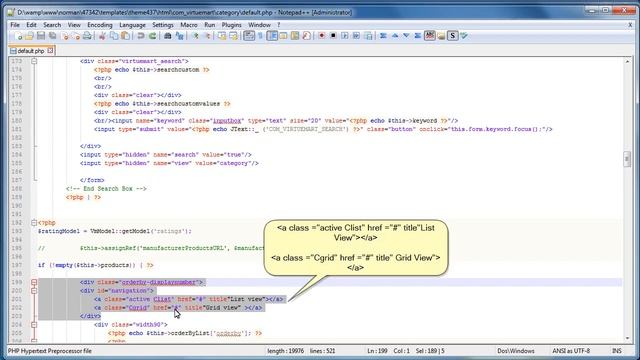Click the line with class "virtuemart_search"
640x360 pixels.
(134, 61)
